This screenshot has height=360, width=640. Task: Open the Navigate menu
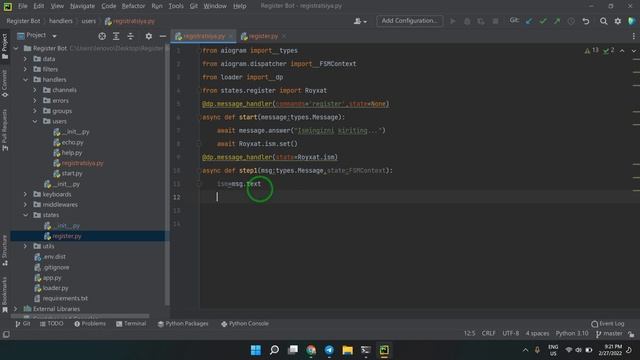click(x=82, y=6)
